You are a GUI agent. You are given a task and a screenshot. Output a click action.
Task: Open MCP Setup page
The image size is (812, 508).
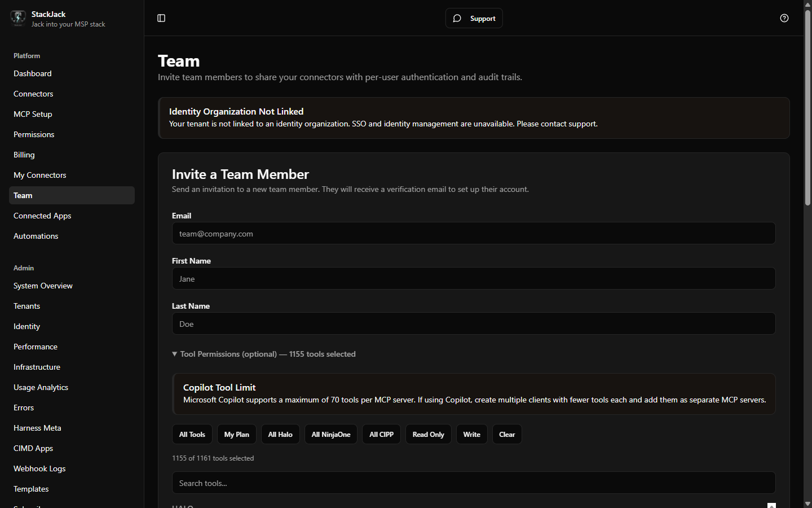pyautogui.click(x=72, y=114)
